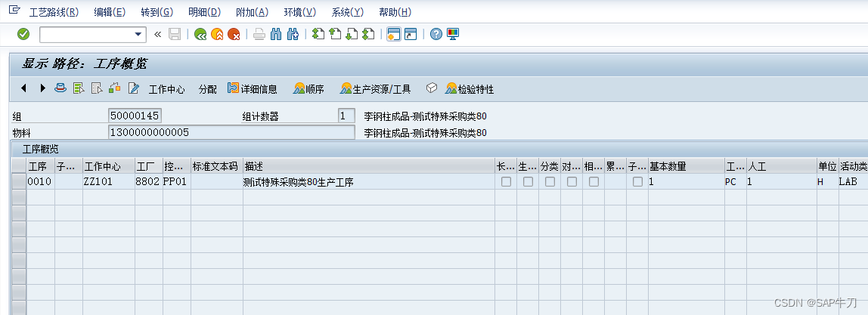
Task: Click the SAP window menu icon beside 工艺路线
Action: coord(15,11)
